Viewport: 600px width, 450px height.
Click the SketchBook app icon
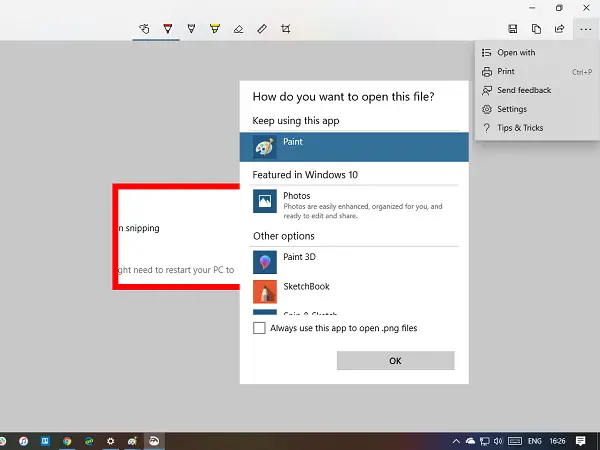click(x=265, y=292)
